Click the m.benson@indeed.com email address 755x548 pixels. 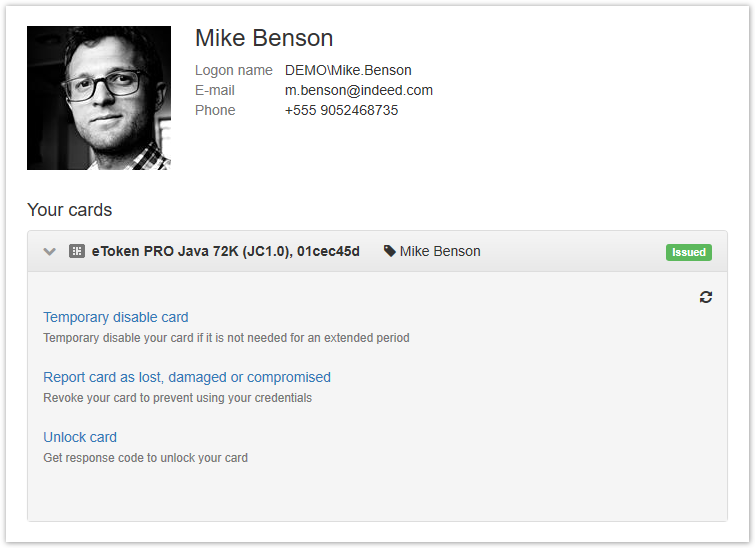(358, 90)
